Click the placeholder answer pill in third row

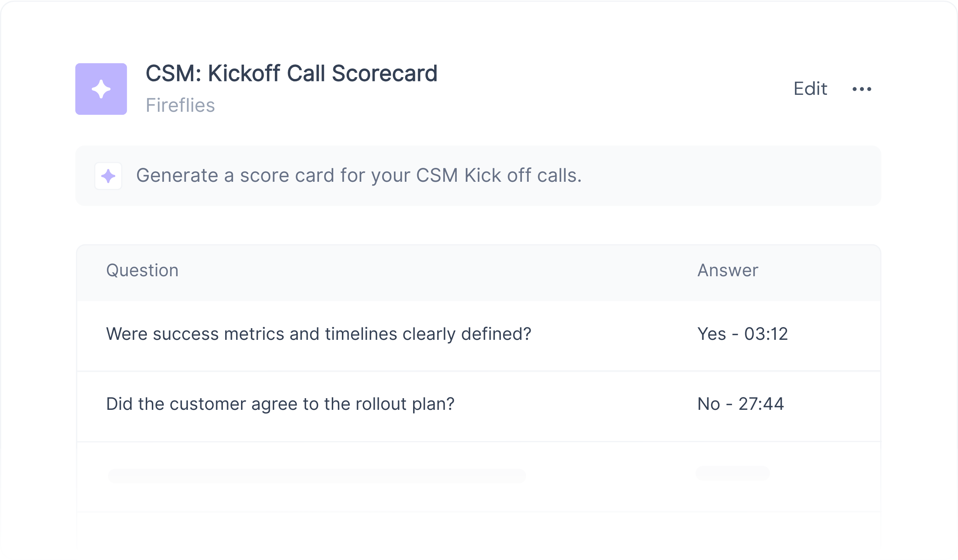732,473
